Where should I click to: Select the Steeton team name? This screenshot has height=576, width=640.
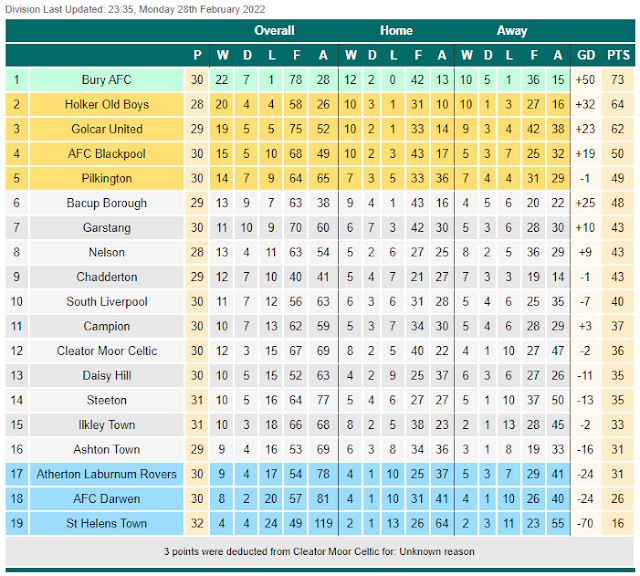pos(107,400)
